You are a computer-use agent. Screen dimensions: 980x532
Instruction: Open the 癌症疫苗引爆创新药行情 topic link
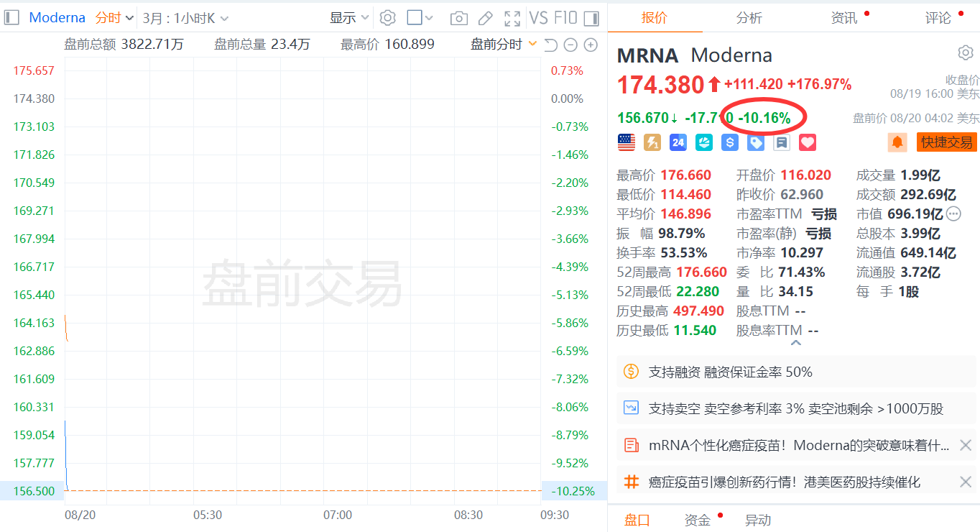click(785, 482)
